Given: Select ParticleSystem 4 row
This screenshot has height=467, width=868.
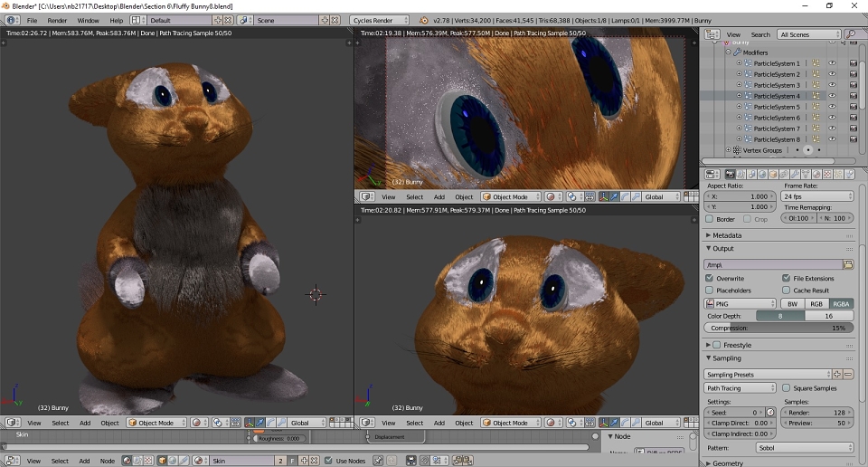Looking at the screenshot, I should point(776,96).
